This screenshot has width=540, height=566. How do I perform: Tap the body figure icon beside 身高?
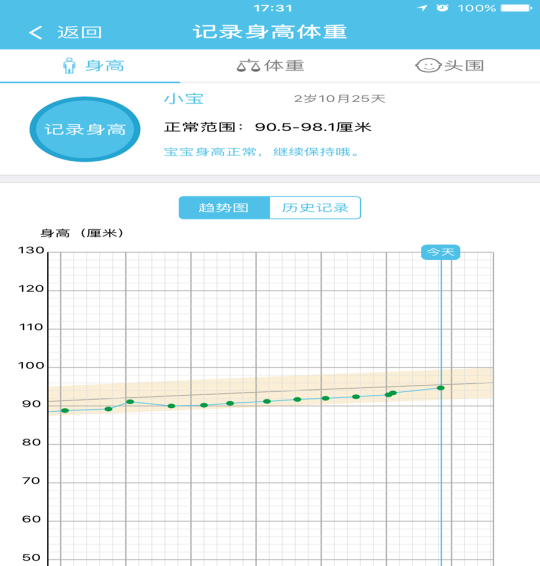point(69,66)
